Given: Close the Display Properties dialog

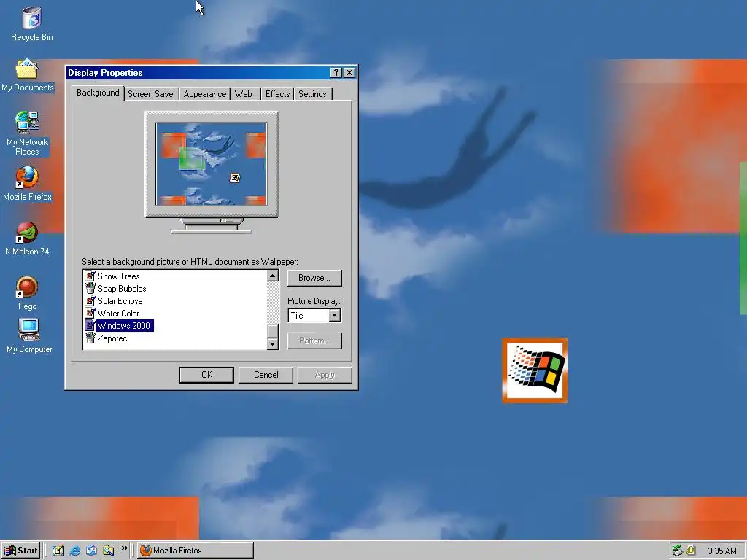Looking at the screenshot, I should (349, 72).
